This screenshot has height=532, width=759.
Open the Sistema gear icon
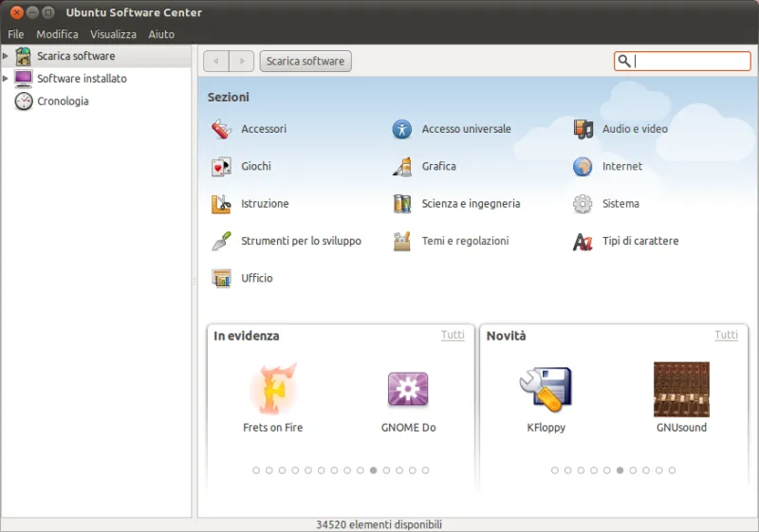[583, 204]
